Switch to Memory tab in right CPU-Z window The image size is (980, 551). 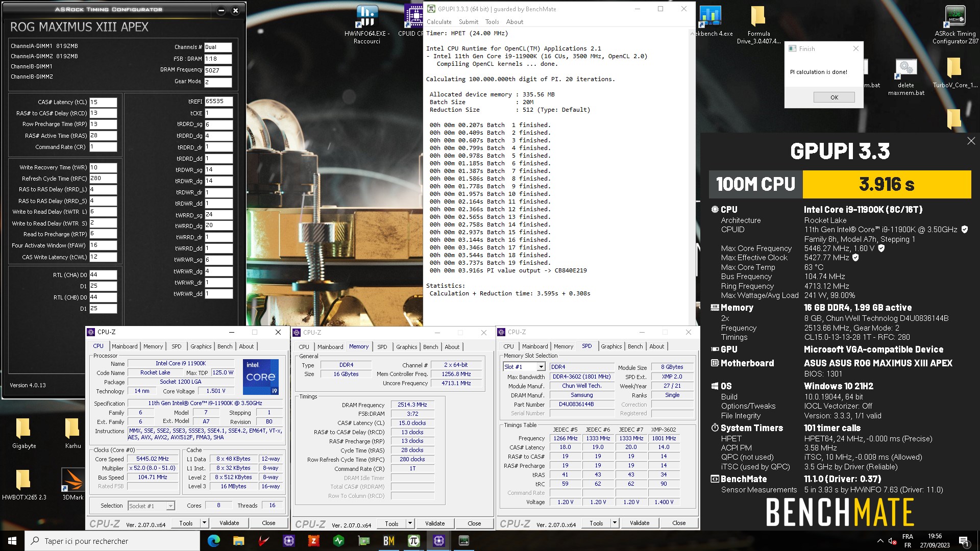(x=563, y=346)
